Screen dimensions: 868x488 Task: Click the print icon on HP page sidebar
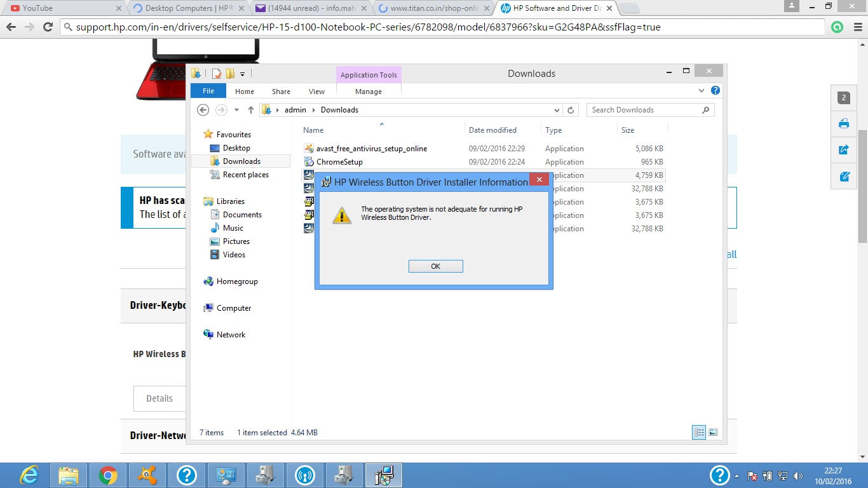844,124
